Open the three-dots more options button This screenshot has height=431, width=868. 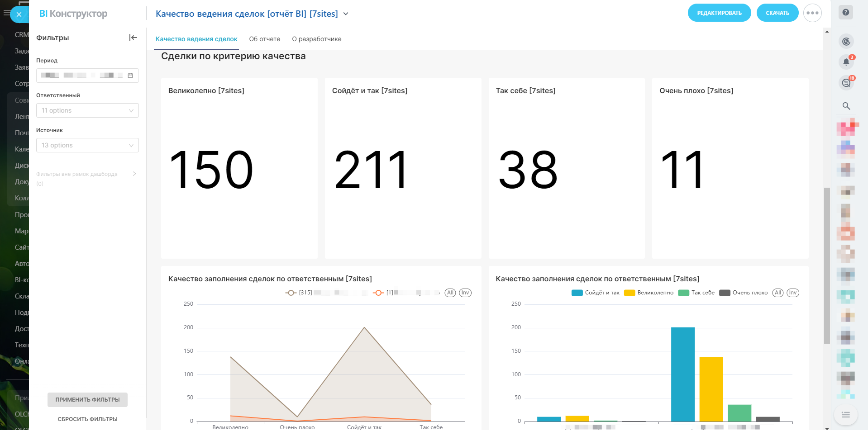click(x=812, y=13)
